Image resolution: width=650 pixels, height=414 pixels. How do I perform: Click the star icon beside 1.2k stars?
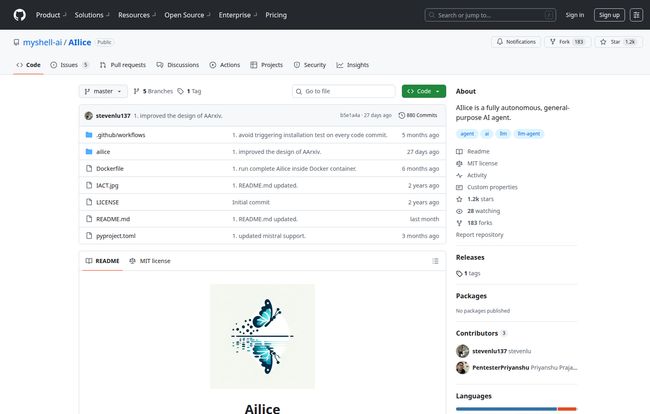[x=459, y=199]
